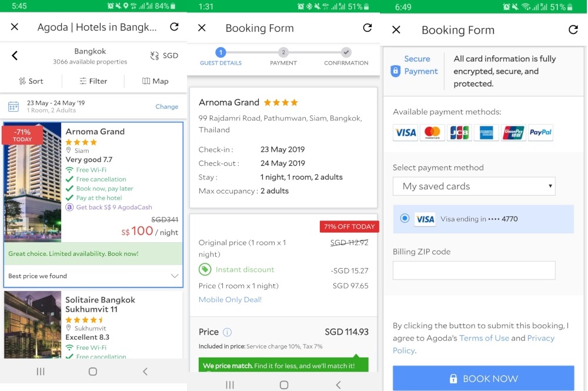Tap Android back button in left screen
588x391 pixels.
145,372
